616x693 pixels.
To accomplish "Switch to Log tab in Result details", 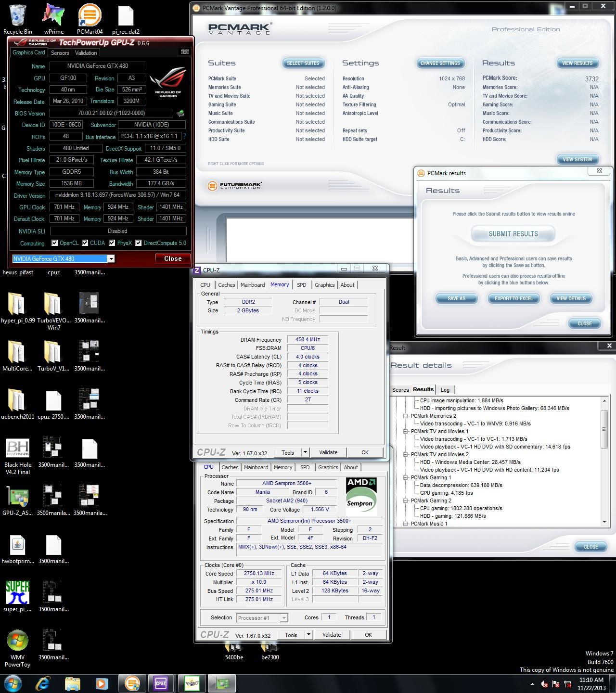I will pyautogui.click(x=445, y=390).
